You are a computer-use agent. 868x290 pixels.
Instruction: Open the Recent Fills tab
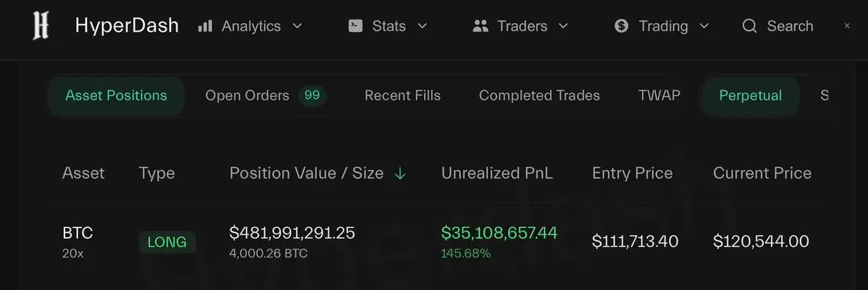pyautogui.click(x=403, y=95)
